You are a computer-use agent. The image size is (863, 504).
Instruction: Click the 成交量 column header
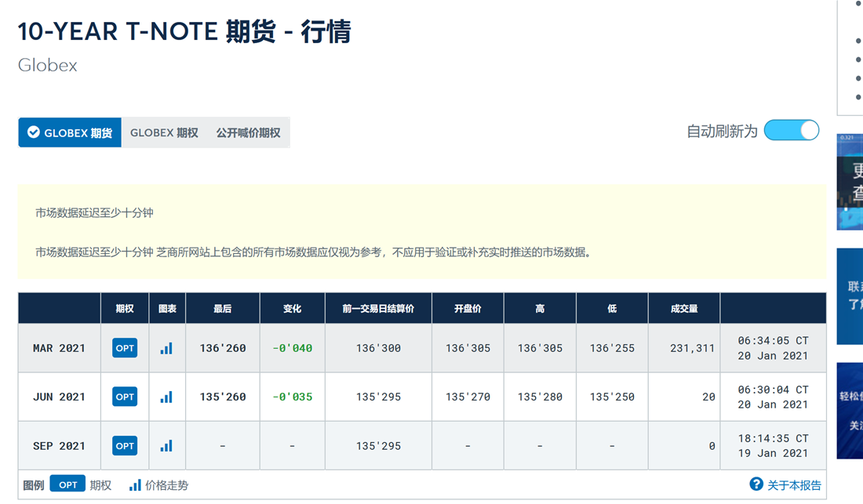click(x=684, y=309)
